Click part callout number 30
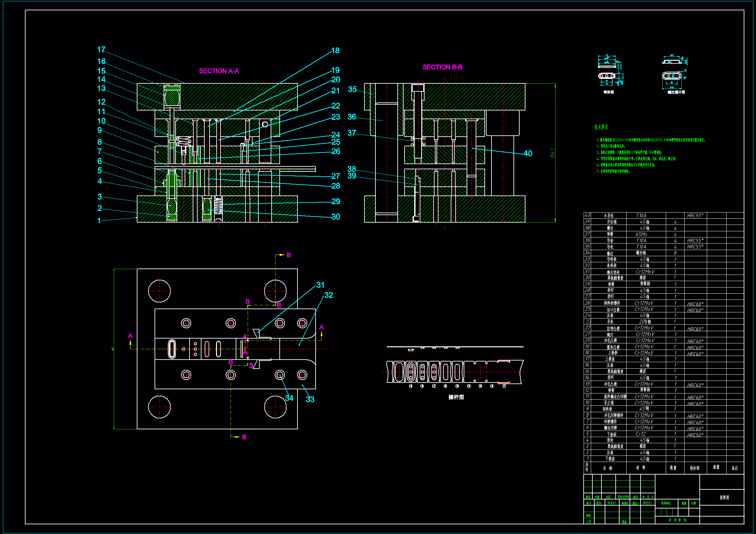 click(336, 217)
